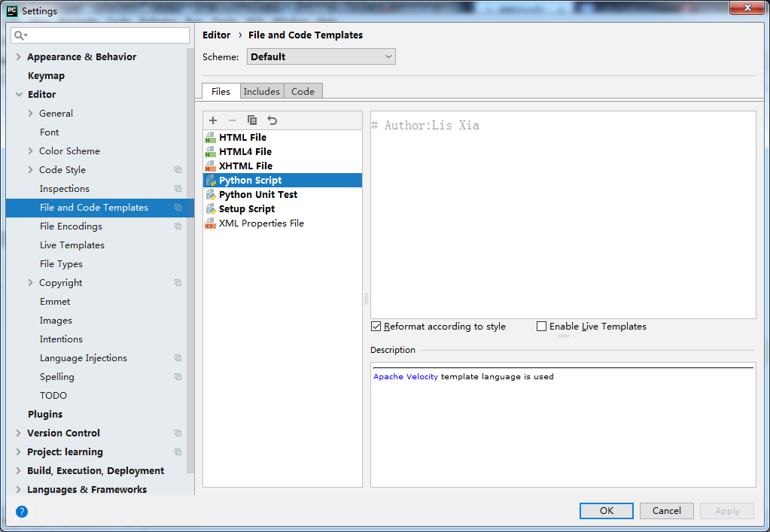Open the Scheme dropdown
Image resolution: width=770 pixels, height=532 pixels.
[x=321, y=56]
